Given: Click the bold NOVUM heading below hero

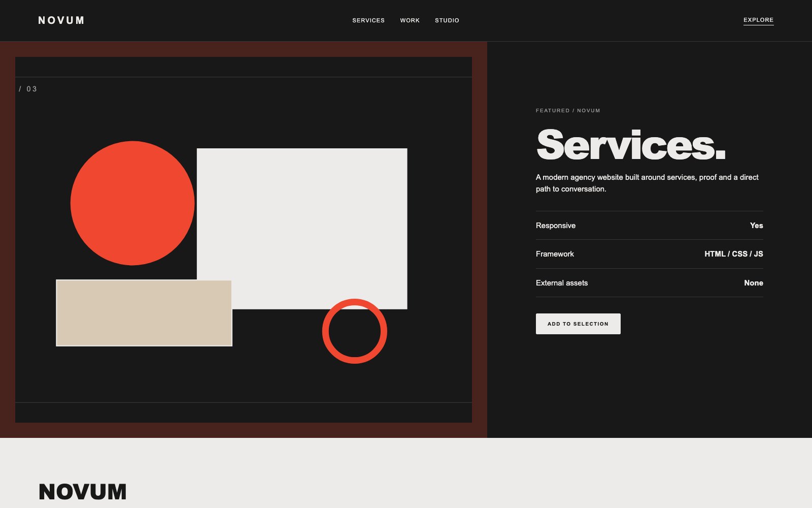Looking at the screenshot, I should (x=83, y=492).
